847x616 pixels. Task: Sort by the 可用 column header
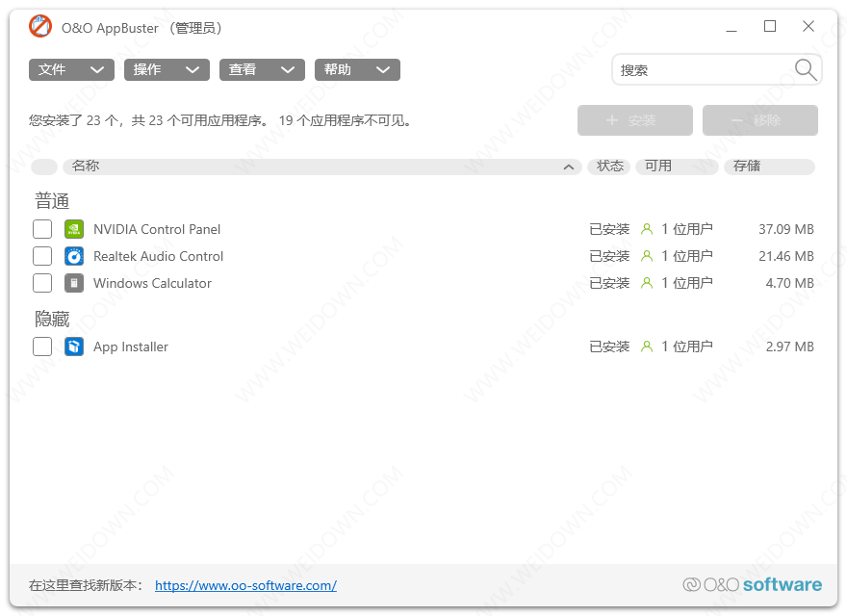coord(677,167)
